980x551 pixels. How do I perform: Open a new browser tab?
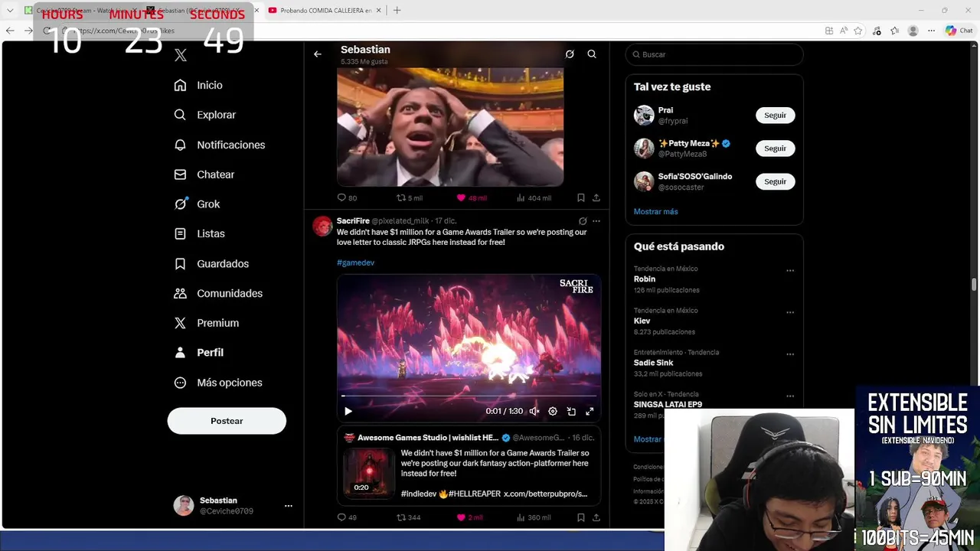click(x=397, y=10)
